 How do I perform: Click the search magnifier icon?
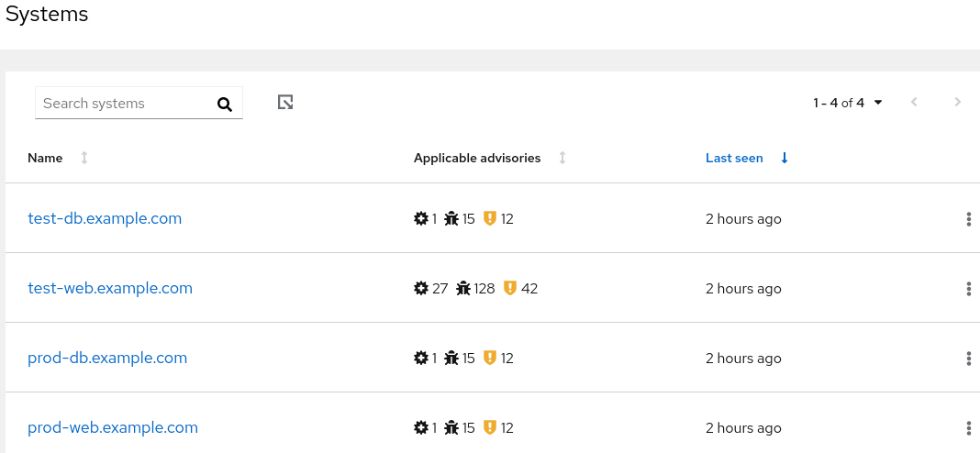pyautogui.click(x=225, y=105)
